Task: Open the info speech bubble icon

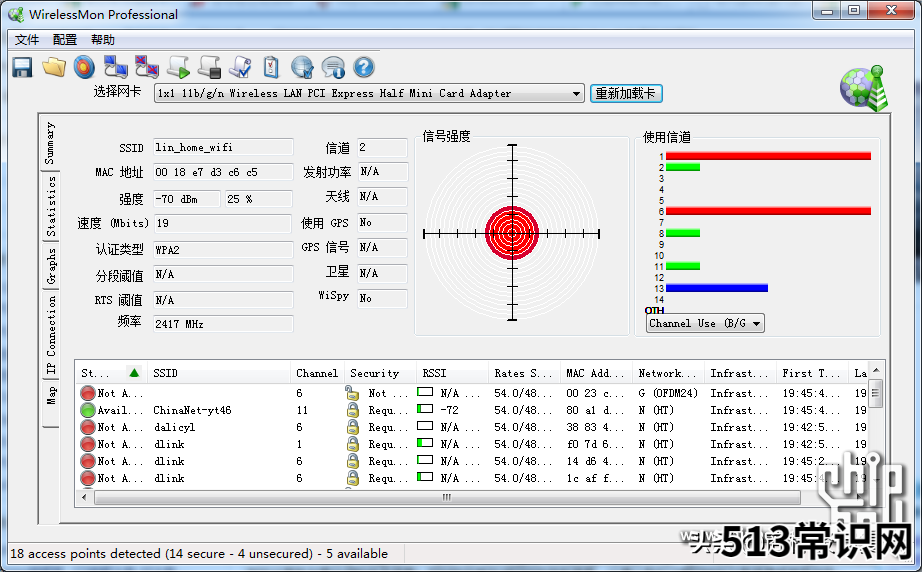Action: pyautogui.click(x=333, y=67)
